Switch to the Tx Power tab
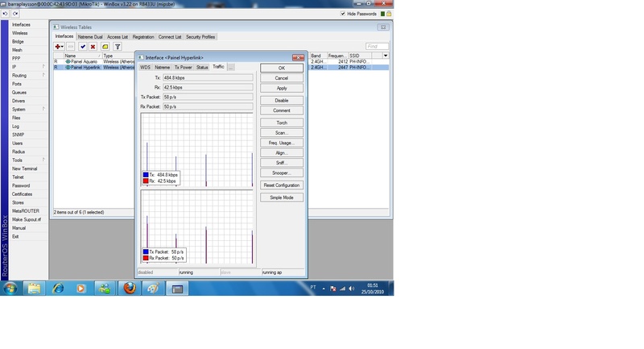The width and height of the screenshot is (644, 349). coord(184,67)
